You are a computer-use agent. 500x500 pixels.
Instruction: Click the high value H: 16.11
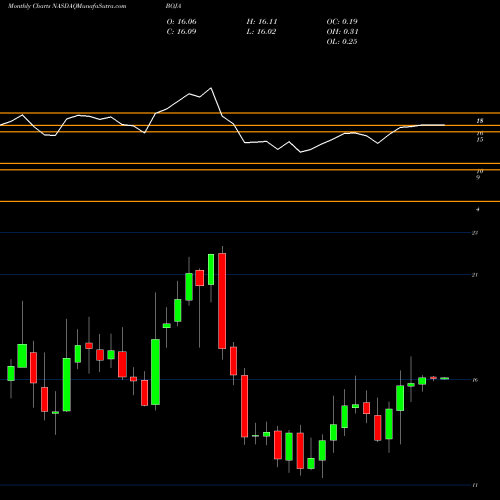pos(262,22)
